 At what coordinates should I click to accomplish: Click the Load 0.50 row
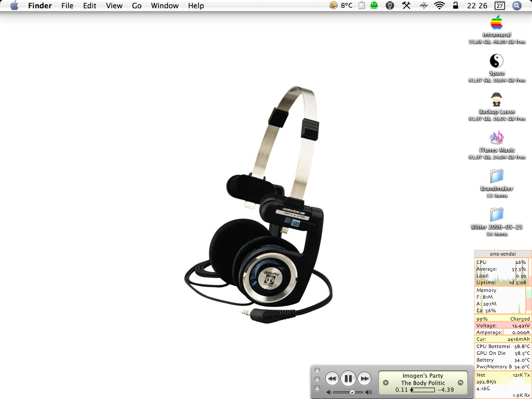[x=501, y=276]
